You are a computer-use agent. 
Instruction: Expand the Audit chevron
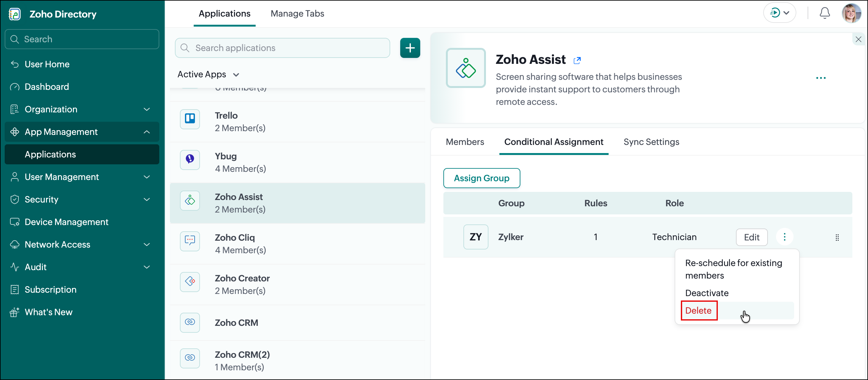[x=146, y=267]
